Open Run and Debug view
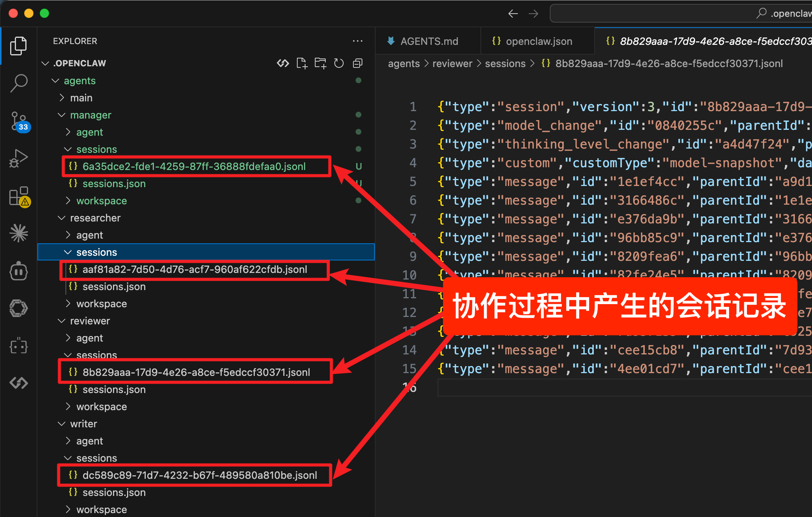The image size is (812, 517). pyautogui.click(x=18, y=158)
